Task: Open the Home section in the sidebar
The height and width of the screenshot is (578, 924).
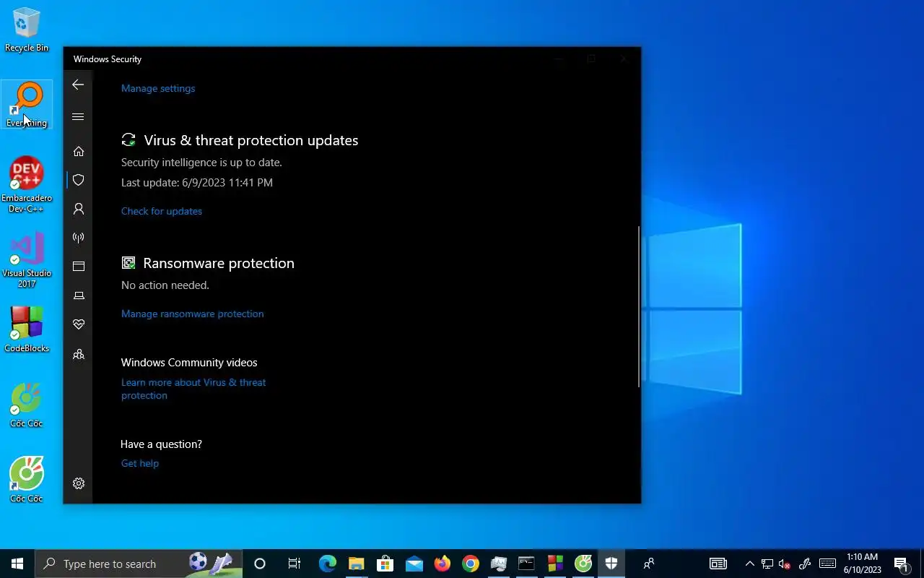Action: coord(79,151)
